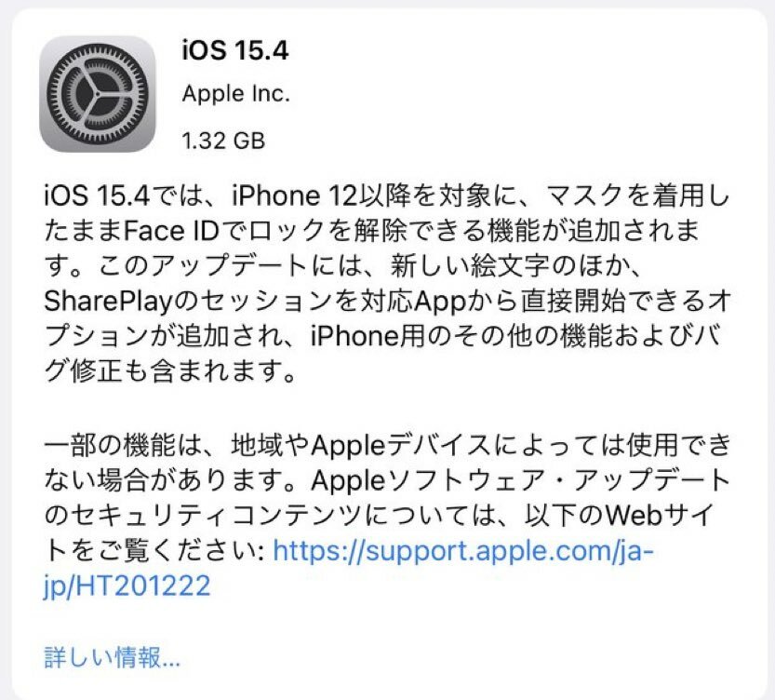The height and width of the screenshot is (700, 775).
Task: Click the iOS 15.4 title heading
Action: (235, 50)
